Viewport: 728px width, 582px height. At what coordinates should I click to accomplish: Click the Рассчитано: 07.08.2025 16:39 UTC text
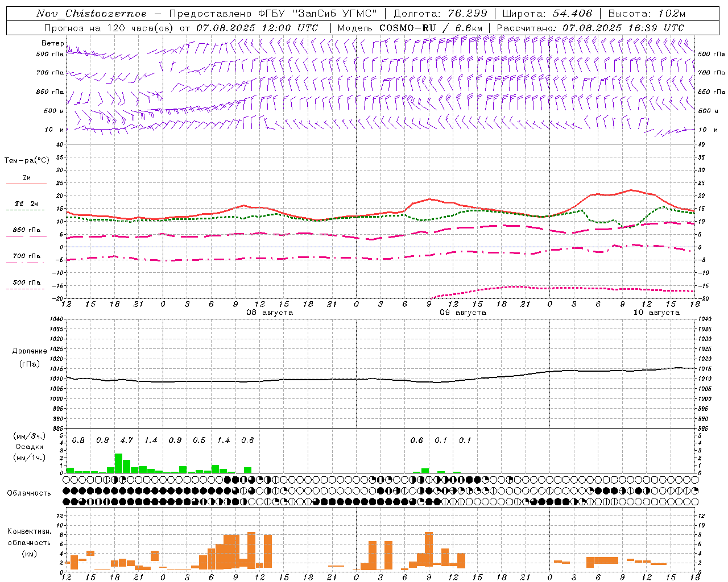coord(590,28)
